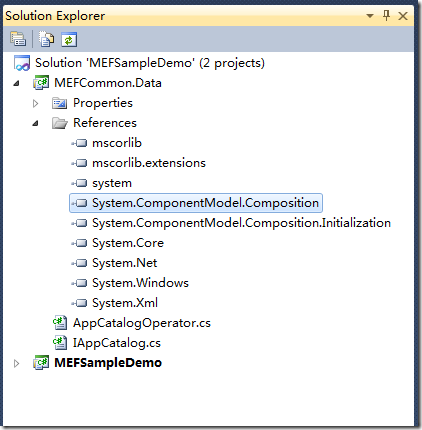Viewport: 422px width, 430px height.
Task: Toggle the auto-hide pin icon
Action: pos(386,15)
